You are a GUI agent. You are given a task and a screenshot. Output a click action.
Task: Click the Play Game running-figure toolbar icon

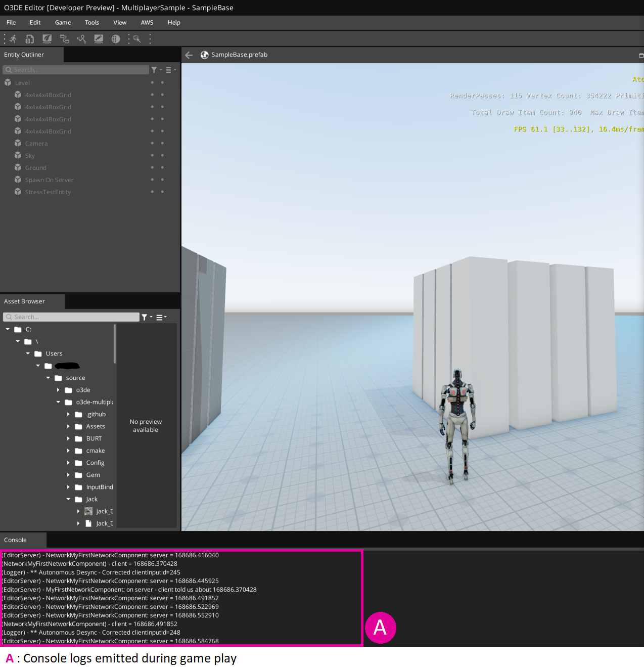pos(13,38)
